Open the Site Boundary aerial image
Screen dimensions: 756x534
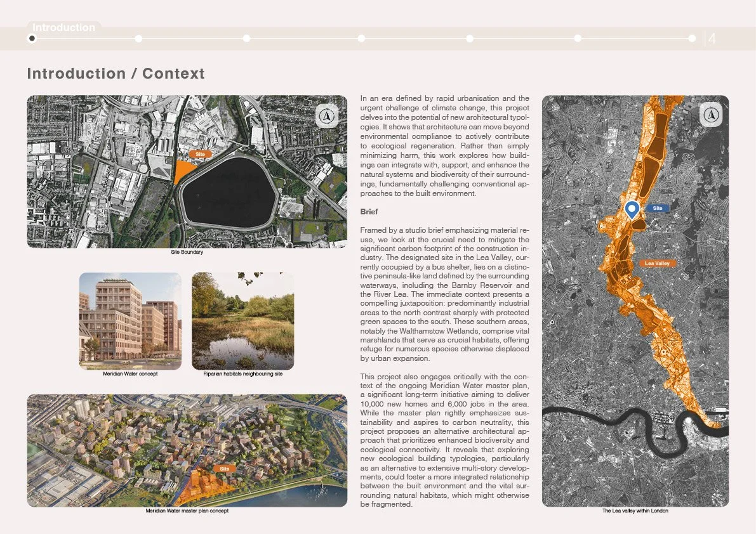pyautogui.click(x=187, y=171)
